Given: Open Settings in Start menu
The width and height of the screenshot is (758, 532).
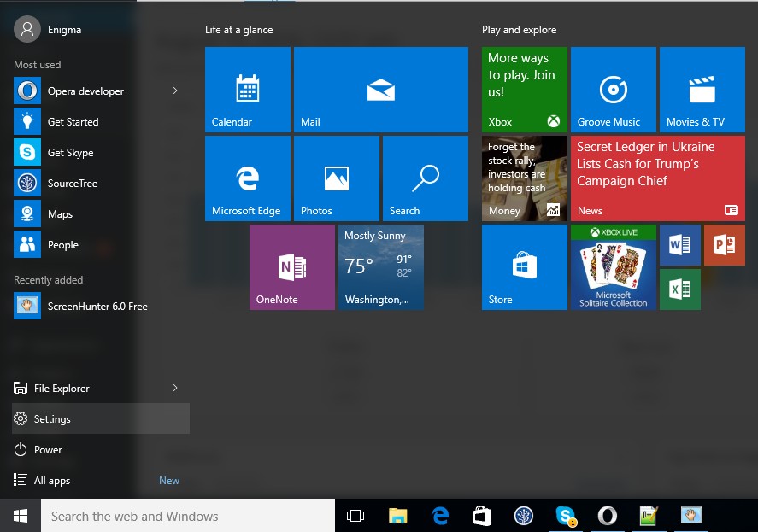Looking at the screenshot, I should tap(101, 419).
